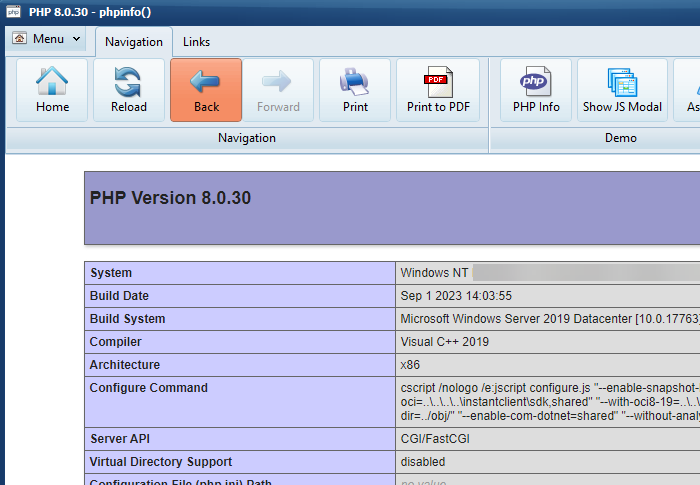This screenshot has width=700, height=485.
Task: Click the PHP app icon in title bar
Action: (x=13, y=12)
